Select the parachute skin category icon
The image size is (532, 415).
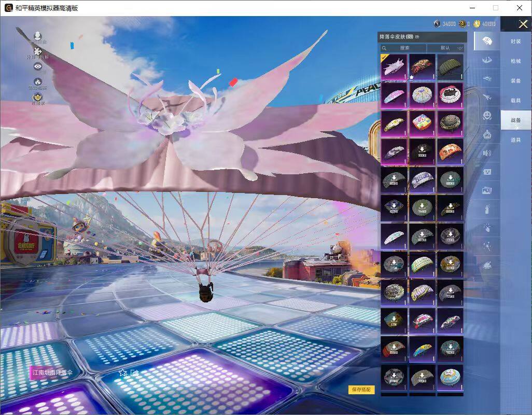(x=487, y=41)
